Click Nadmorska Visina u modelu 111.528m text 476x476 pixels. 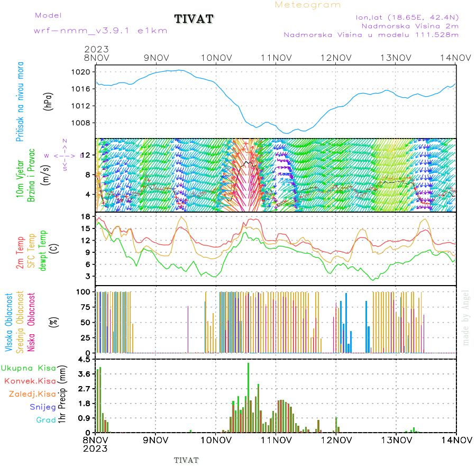coord(371,35)
